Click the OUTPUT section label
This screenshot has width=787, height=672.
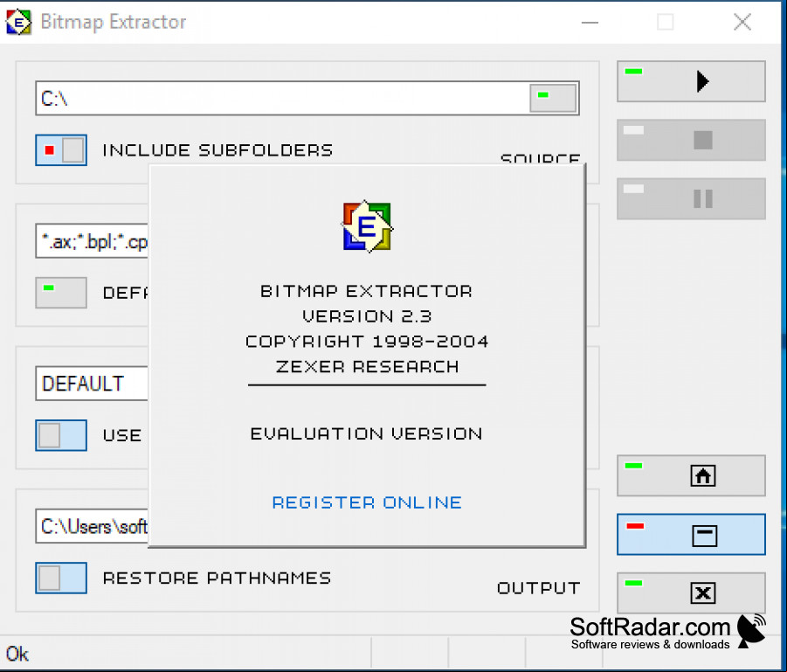tap(539, 588)
